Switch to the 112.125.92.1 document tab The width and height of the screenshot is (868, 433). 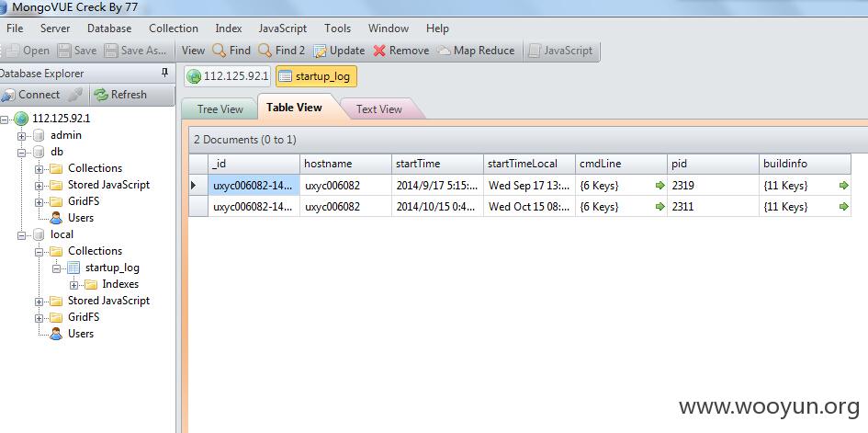point(228,76)
